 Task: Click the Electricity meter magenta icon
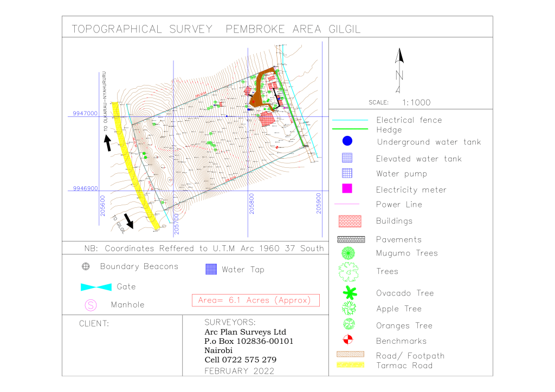(x=347, y=189)
